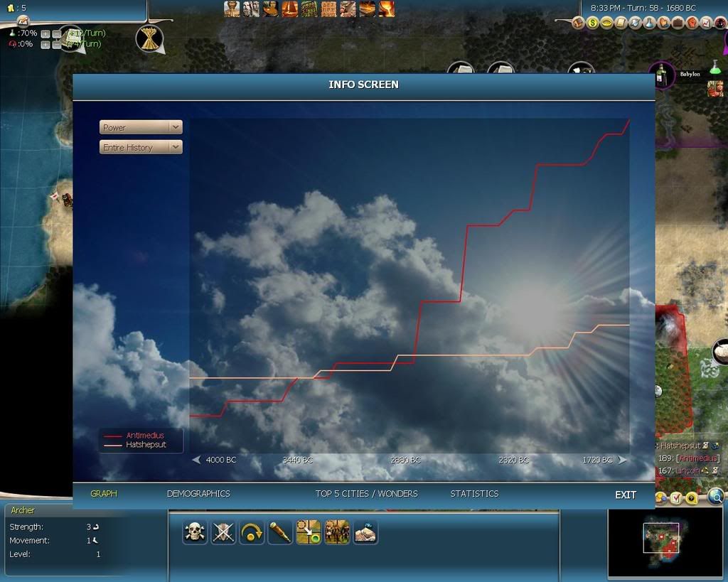The image size is (728, 582).
Task: Click the sailboat tech icon at top
Action: tap(289, 9)
